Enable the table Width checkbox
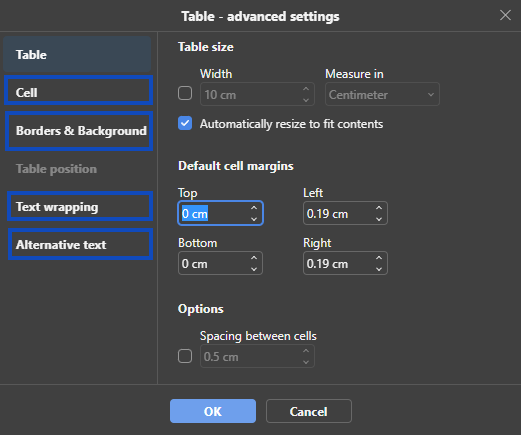The image size is (521, 435). click(185, 93)
